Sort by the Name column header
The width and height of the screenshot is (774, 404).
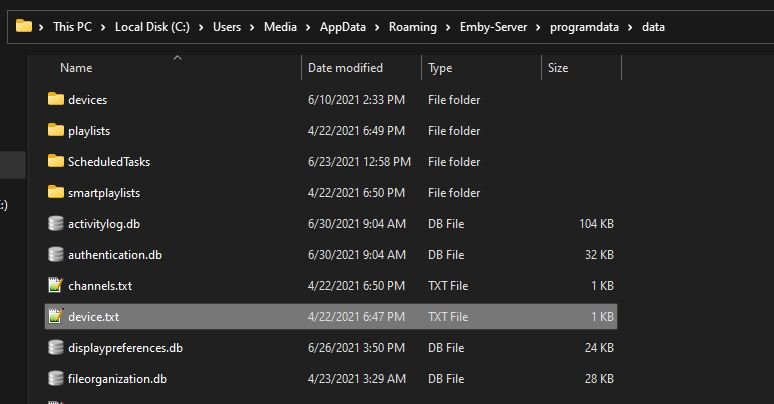(76, 68)
